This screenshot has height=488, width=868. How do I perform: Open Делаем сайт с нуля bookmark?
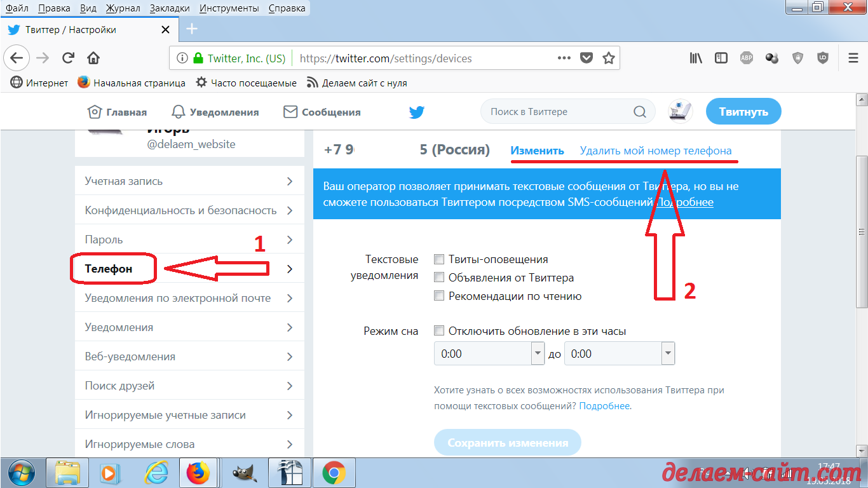pos(356,83)
